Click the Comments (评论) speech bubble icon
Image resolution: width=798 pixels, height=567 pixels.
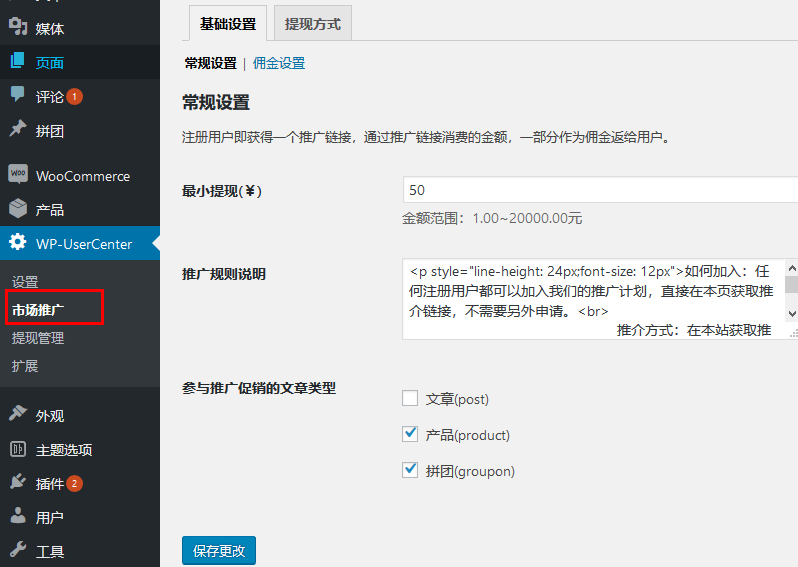point(18,94)
